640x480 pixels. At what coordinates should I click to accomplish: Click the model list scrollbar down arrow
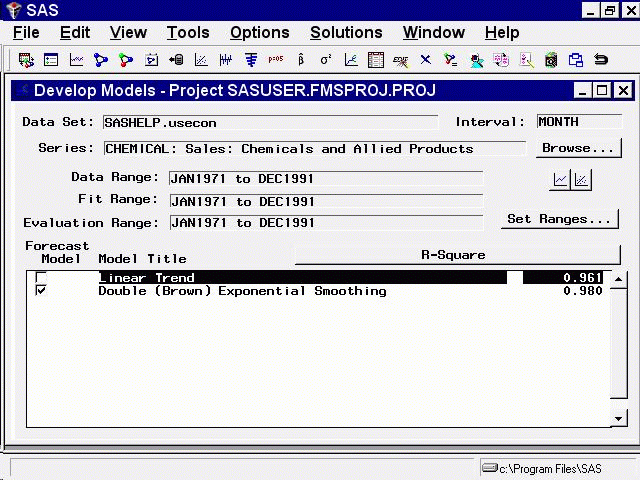point(619,418)
